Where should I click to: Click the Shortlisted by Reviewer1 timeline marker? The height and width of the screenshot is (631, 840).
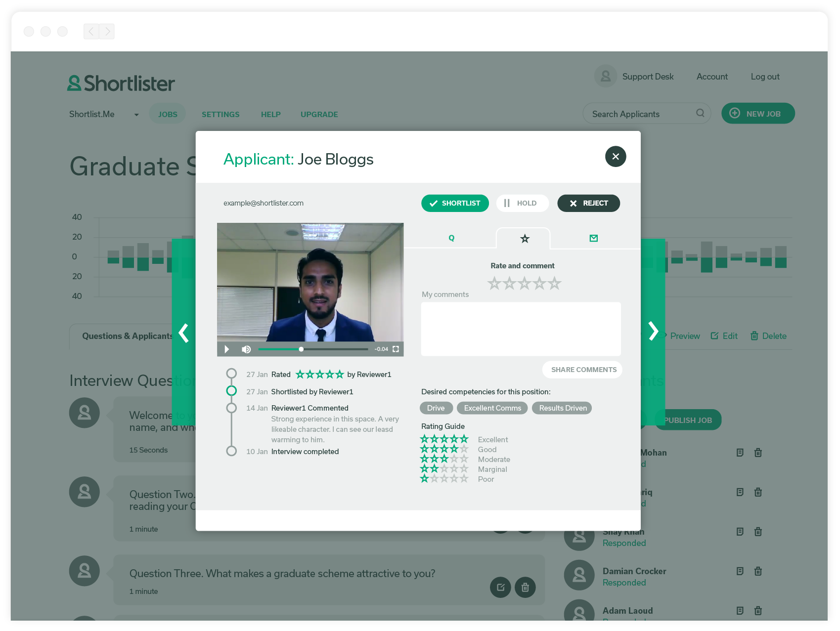(x=231, y=391)
